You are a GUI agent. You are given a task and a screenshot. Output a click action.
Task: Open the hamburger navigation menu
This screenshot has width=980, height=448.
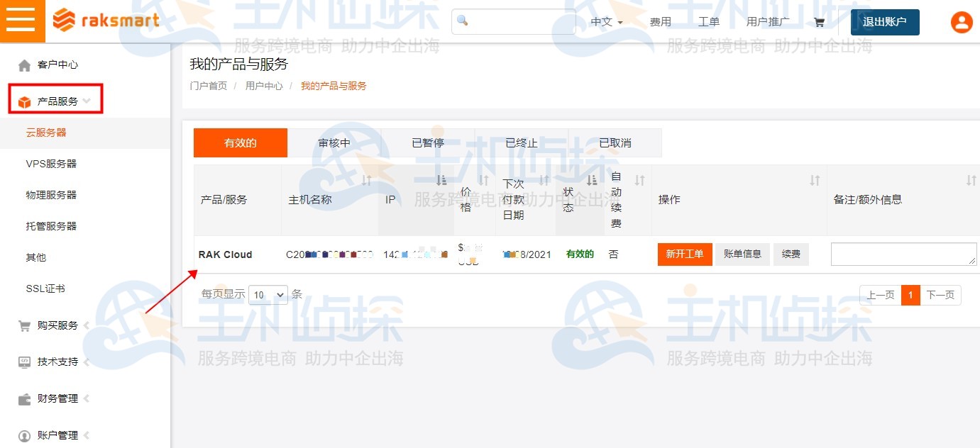click(21, 20)
